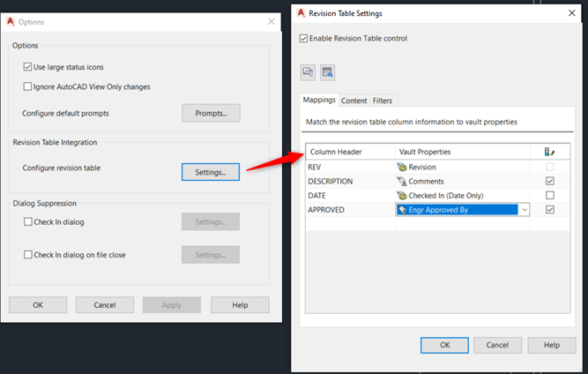Click the Configure revision table label
This screenshot has height=374, width=588.
click(x=62, y=168)
